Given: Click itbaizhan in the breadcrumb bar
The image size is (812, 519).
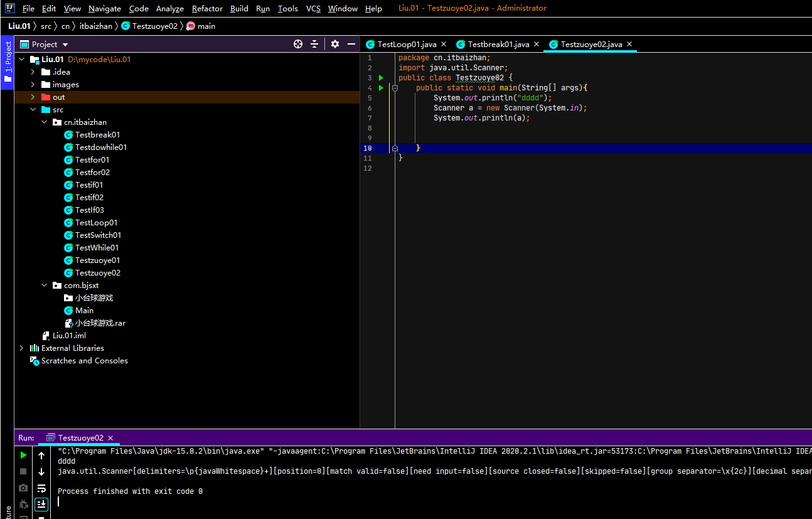Looking at the screenshot, I should pos(95,26).
